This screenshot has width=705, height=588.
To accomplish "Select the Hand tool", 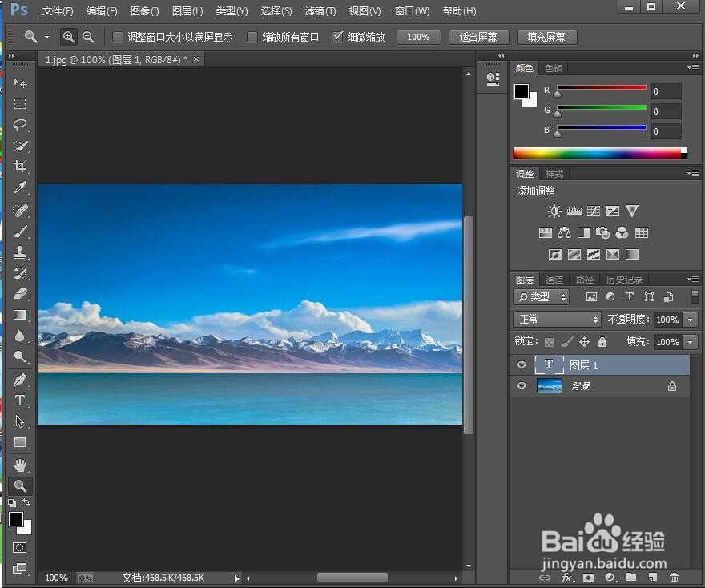I will coord(20,465).
